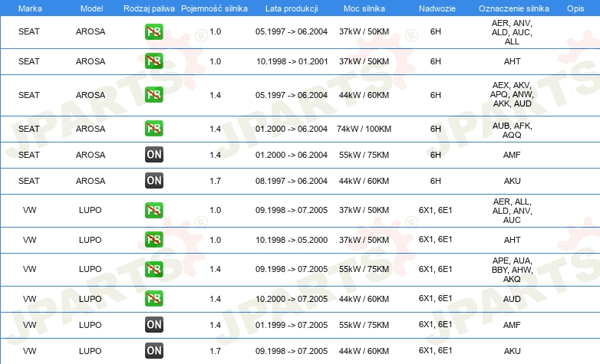
Task: Click AHT engine code in the VW LUPO row
Action: [x=512, y=240]
